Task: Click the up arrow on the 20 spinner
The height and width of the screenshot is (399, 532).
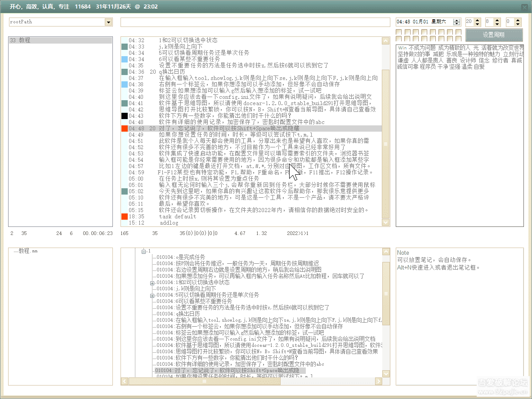Action: pyautogui.click(x=478, y=19)
